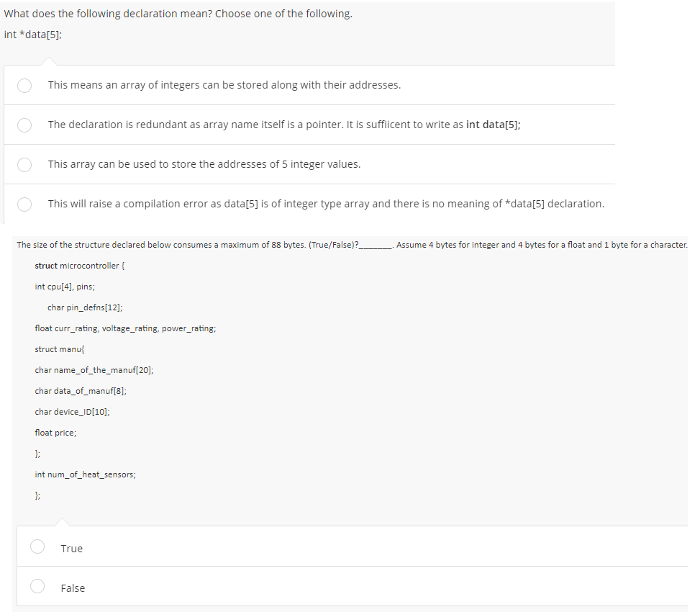This screenshot has width=700, height=612.
Task: Click the bold 'int data[5];' text
Action: 494,125
